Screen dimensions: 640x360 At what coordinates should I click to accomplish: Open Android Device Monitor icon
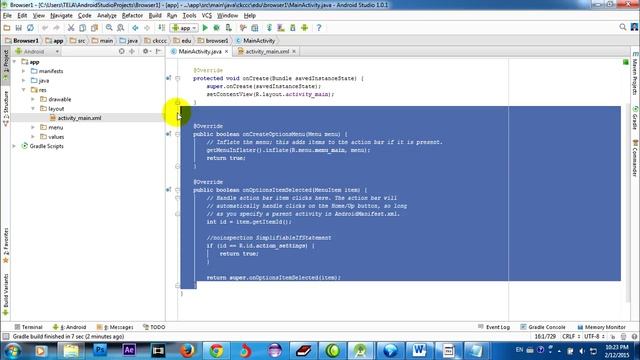click(304, 28)
